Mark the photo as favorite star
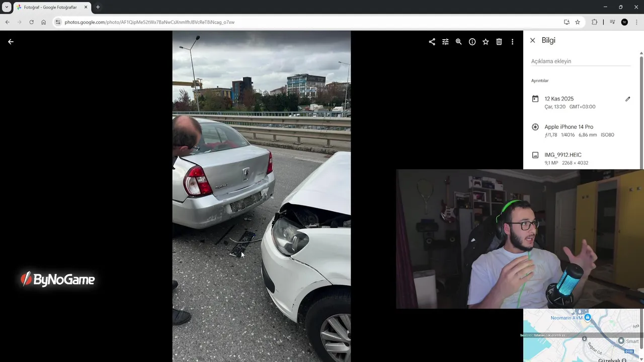The image size is (644, 362). pos(486,42)
